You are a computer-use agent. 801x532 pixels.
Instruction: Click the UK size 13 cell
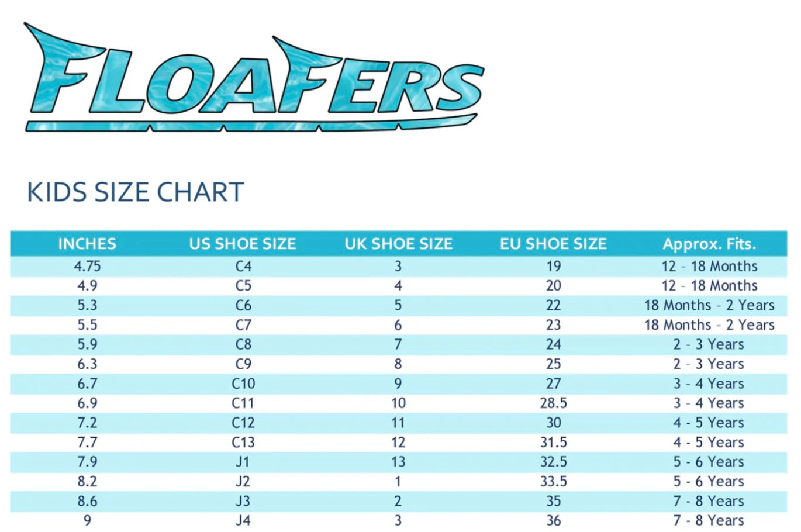(x=398, y=462)
